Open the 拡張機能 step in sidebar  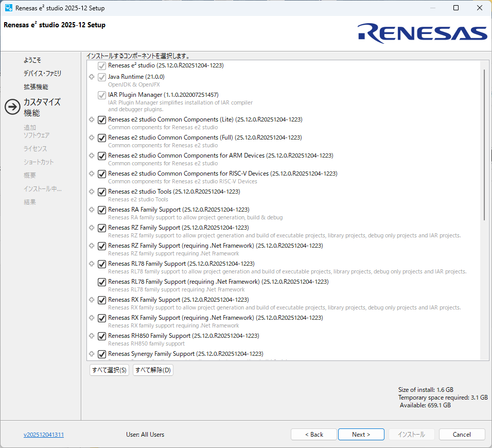(36, 87)
